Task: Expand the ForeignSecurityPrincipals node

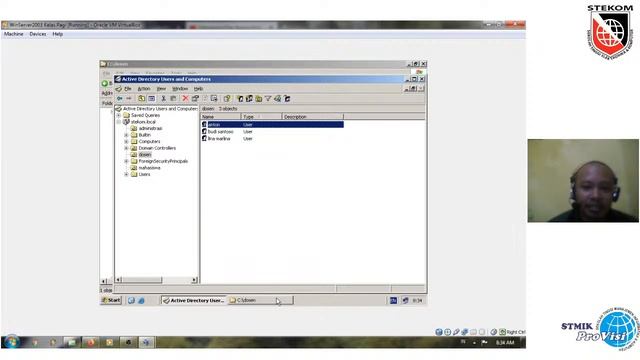Action: [x=126, y=161]
